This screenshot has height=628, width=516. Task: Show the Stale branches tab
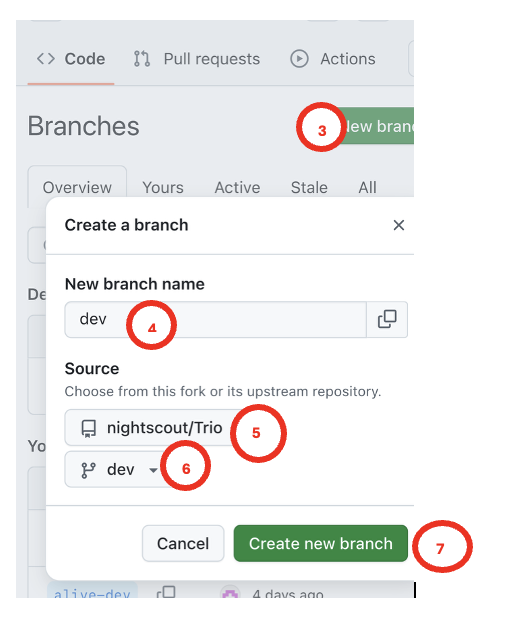(x=309, y=187)
